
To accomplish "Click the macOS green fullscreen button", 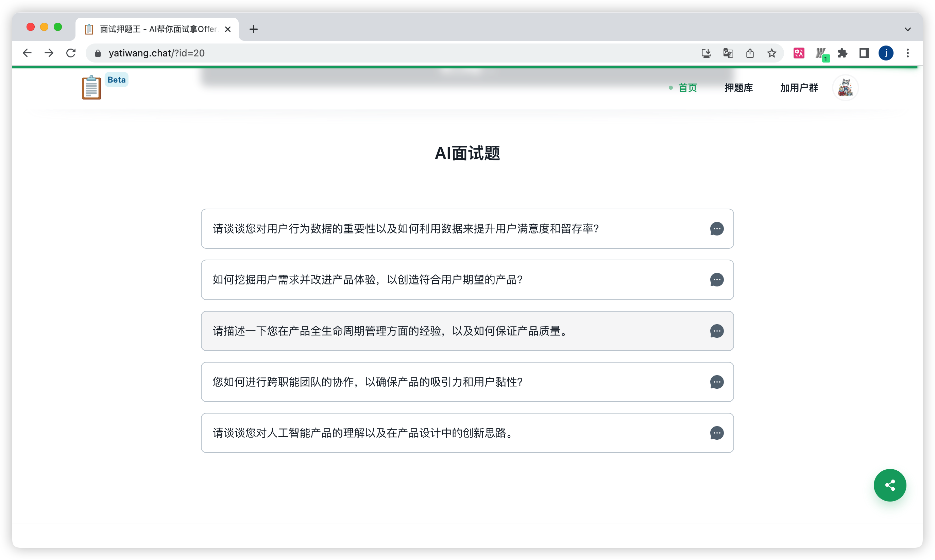I will point(58,27).
